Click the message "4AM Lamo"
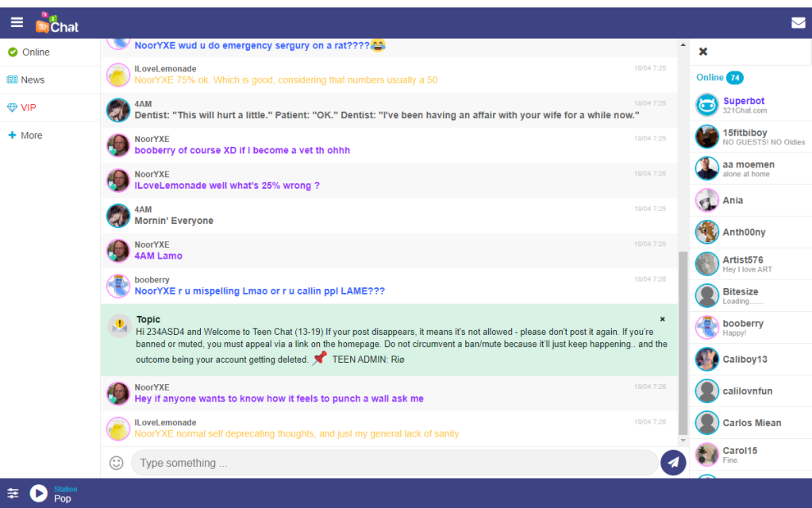Image resolution: width=812 pixels, height=508 pixels. click(x=159, y=256)
